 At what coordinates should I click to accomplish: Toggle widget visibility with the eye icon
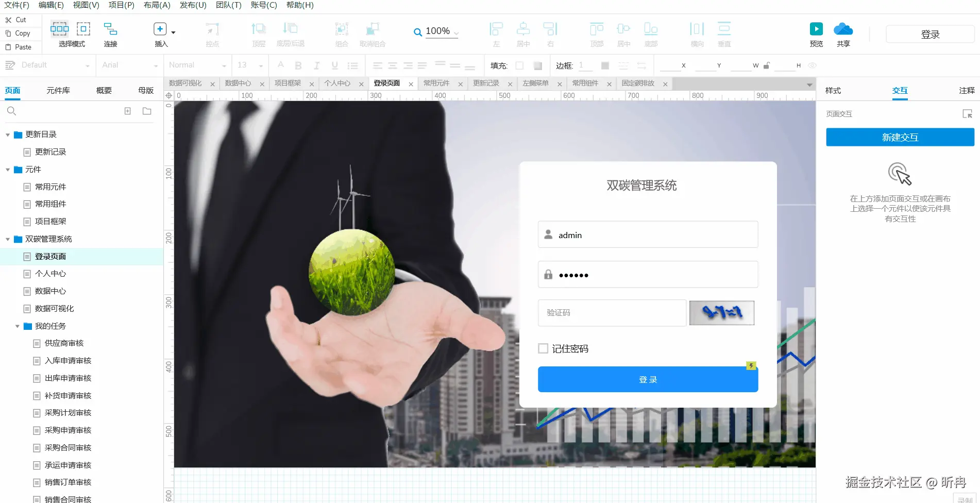812,65
